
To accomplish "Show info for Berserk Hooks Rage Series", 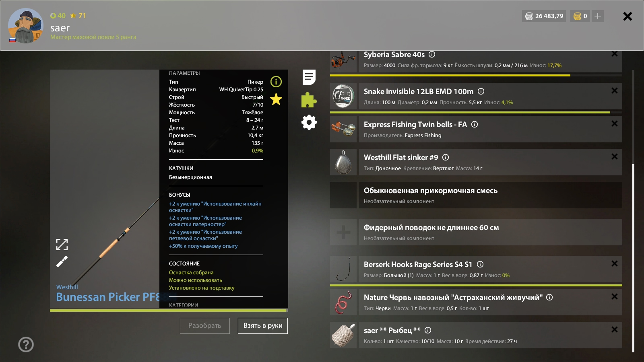I will coord(480,264).
